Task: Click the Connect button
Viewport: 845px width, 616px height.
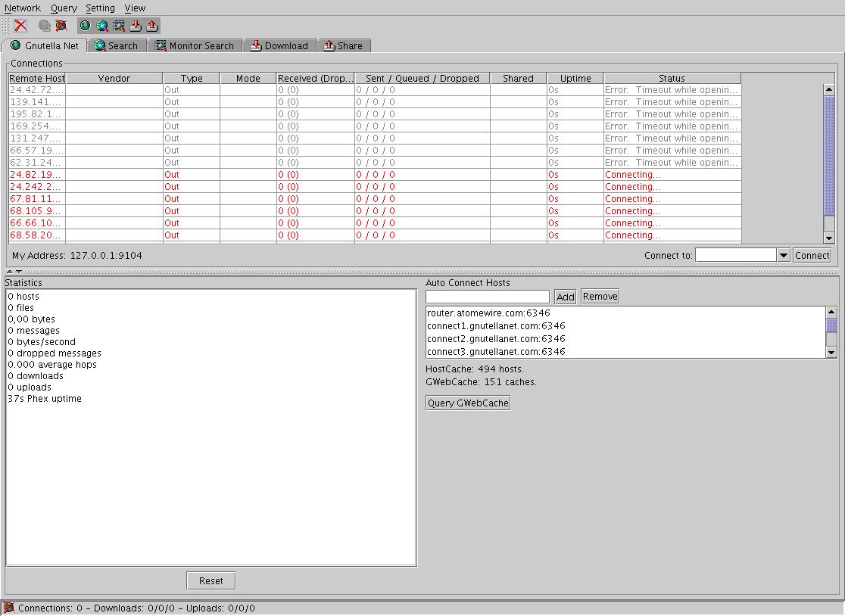Action: click(812, 255)
